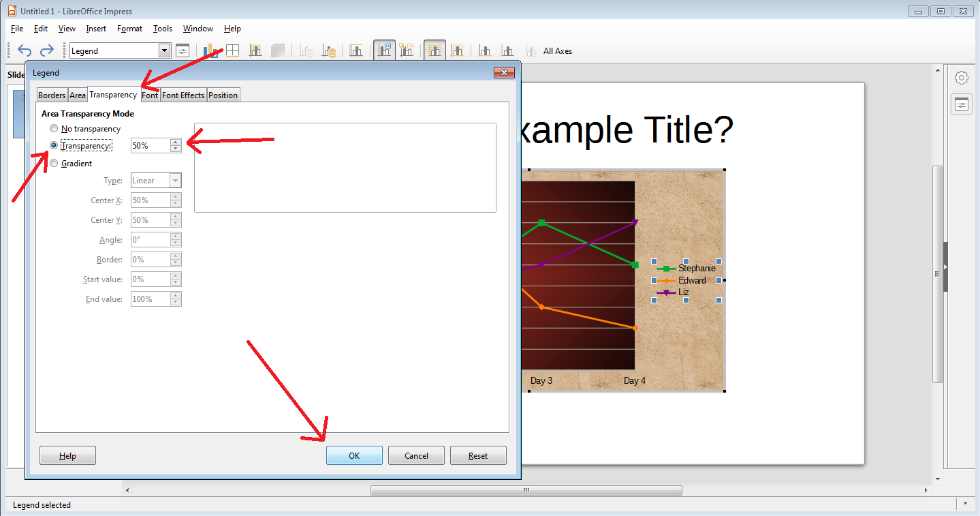The image size is (980, 516).
Task: Click the Legend selected status bar text
Action: [x=42, y=505]
